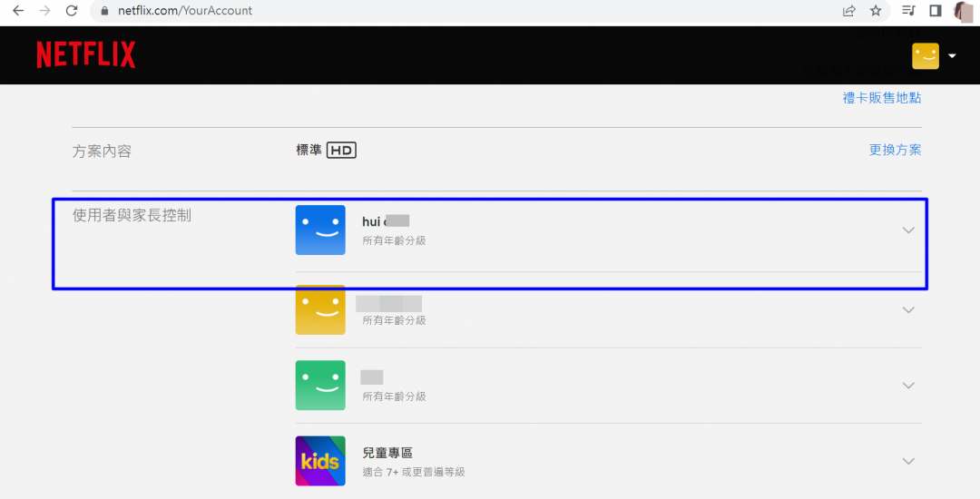980x499 pixels.
Task: Toggle the browser side panel
Action: (936, 11)
